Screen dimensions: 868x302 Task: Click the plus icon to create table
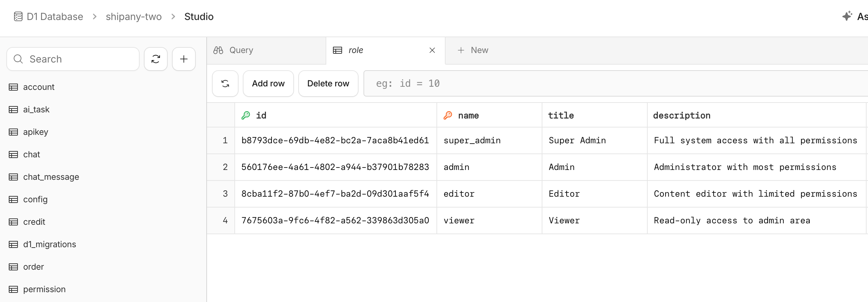click(184, 59)
